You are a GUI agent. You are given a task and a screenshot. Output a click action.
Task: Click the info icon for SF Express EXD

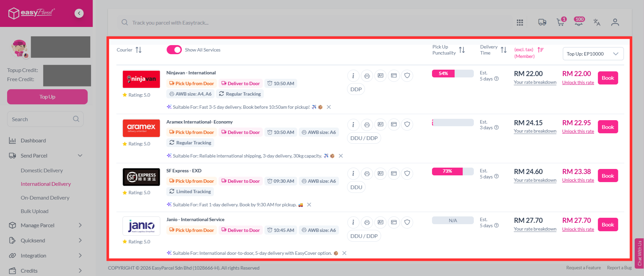(x=353, y=173)
